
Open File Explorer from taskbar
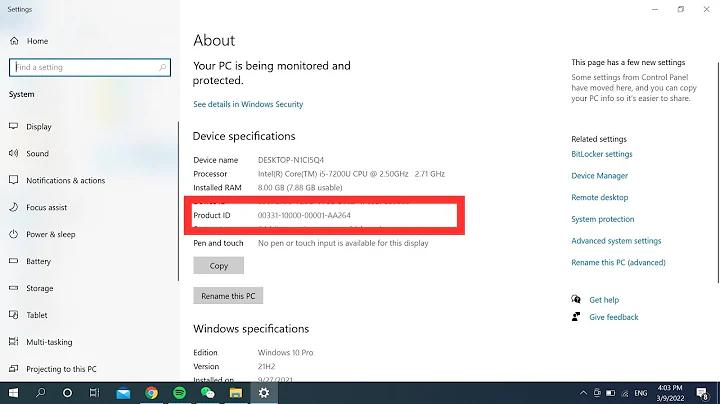[x=236, y=393]
